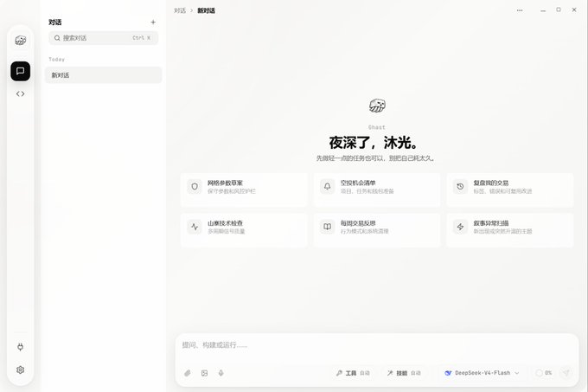Click the Ctrl K shortcut hint
Image resolution: width=588 pixels, height=392 pixels.
coord(141,38)
